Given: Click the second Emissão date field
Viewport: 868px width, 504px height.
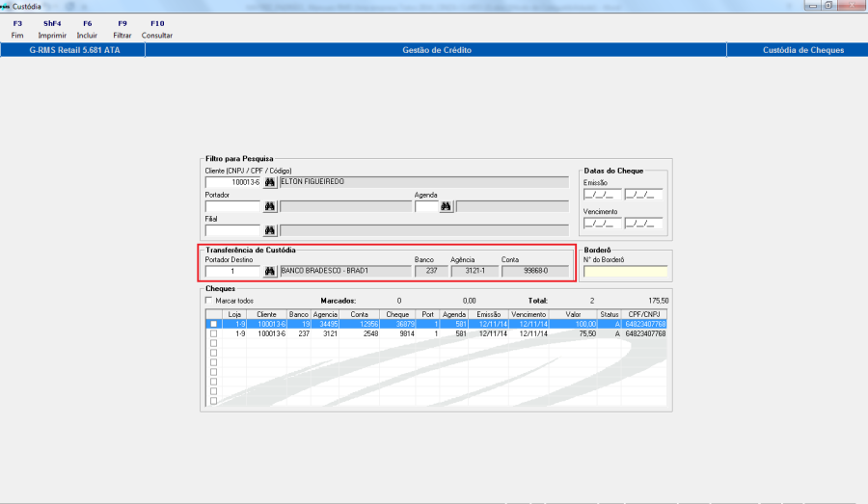Looking at the screenshot, I should (643, 195).
